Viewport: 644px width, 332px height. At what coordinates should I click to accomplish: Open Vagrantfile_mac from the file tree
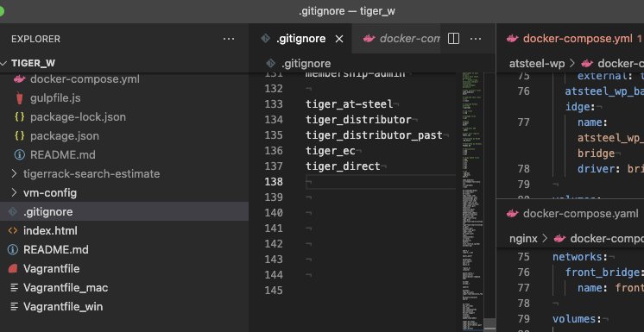[x=66, y=288]
